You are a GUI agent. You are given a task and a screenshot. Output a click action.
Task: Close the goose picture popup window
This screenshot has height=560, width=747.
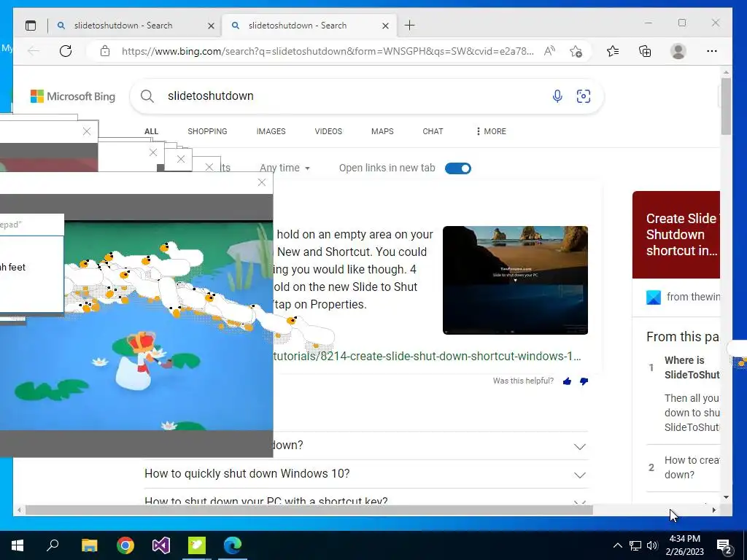(262, 182)
